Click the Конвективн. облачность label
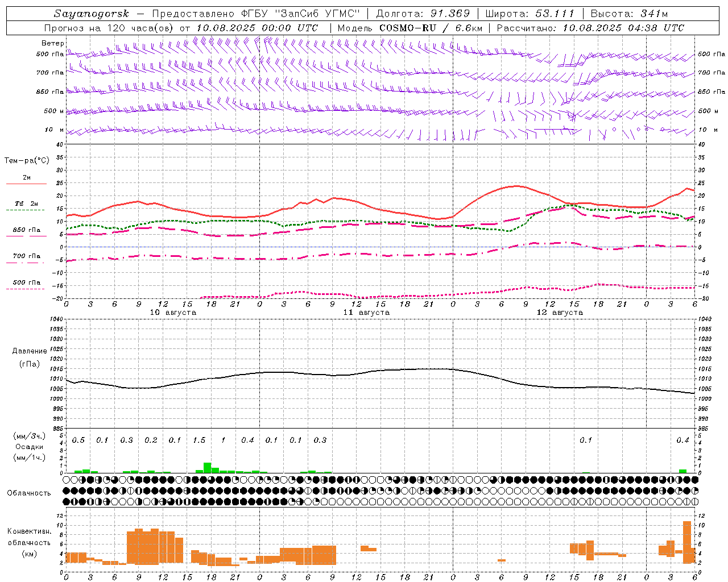This screenshot has width=728, height=582. tap(30, 537)
